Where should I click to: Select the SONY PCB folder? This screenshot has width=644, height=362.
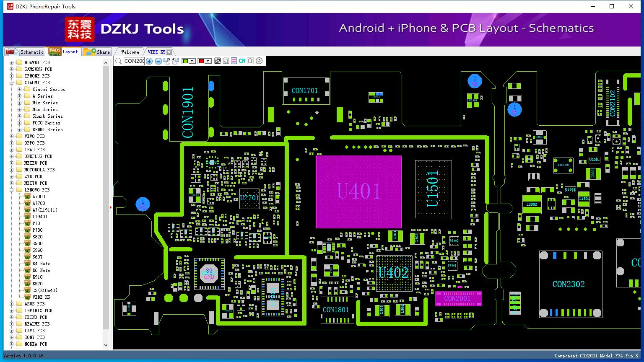point(34,337)
